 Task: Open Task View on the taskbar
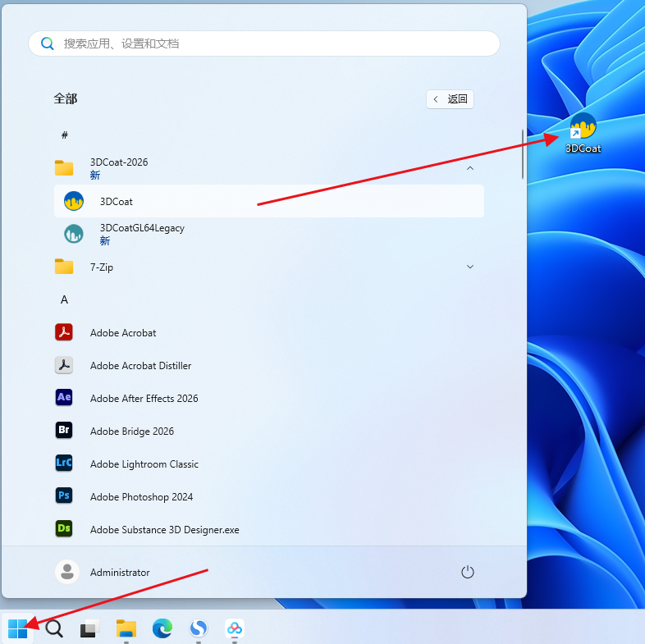[x=89, y=628]
